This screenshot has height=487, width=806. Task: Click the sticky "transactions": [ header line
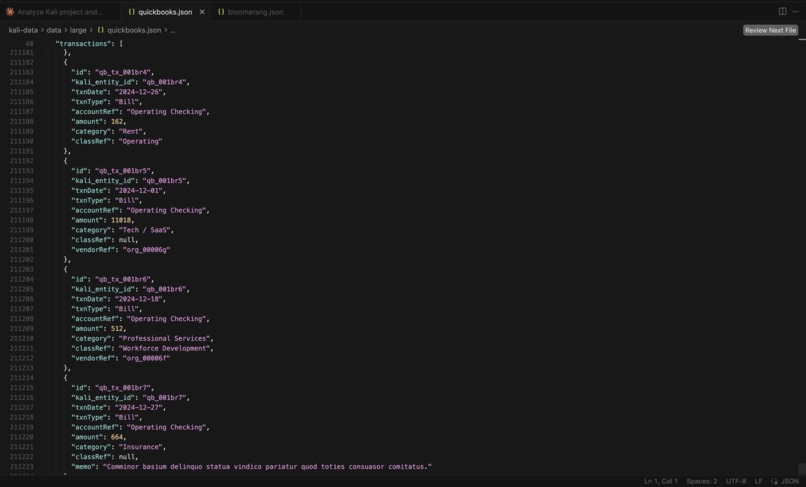88,44
